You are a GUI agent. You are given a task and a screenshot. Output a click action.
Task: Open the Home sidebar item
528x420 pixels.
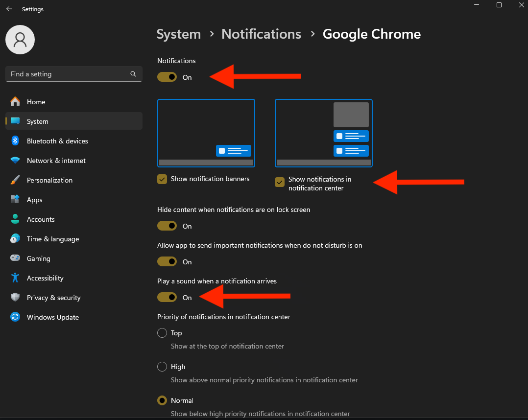[74, 102]
